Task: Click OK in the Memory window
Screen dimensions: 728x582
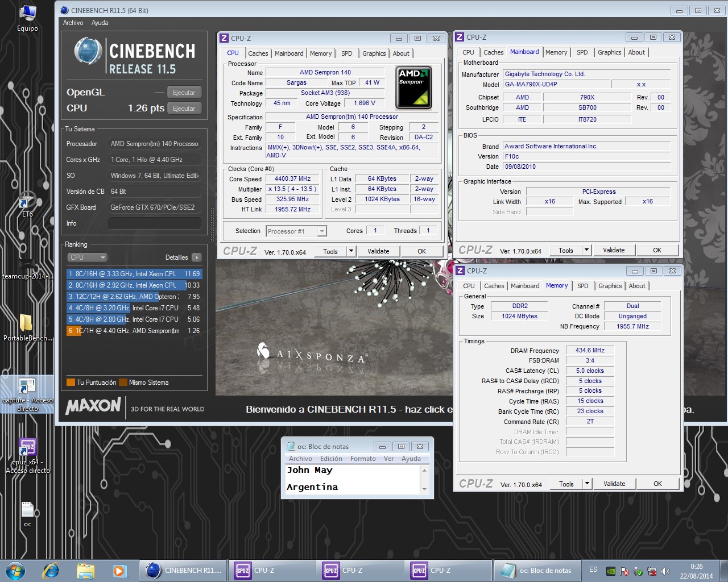Action: 657,484
